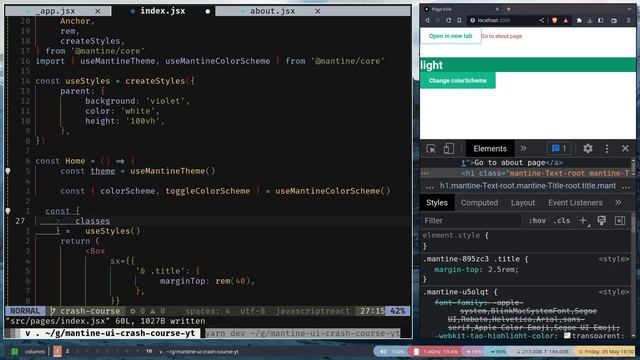Open the Brave wallet icon
Viewport: 640px width, 360px height.
pos(614,20)
